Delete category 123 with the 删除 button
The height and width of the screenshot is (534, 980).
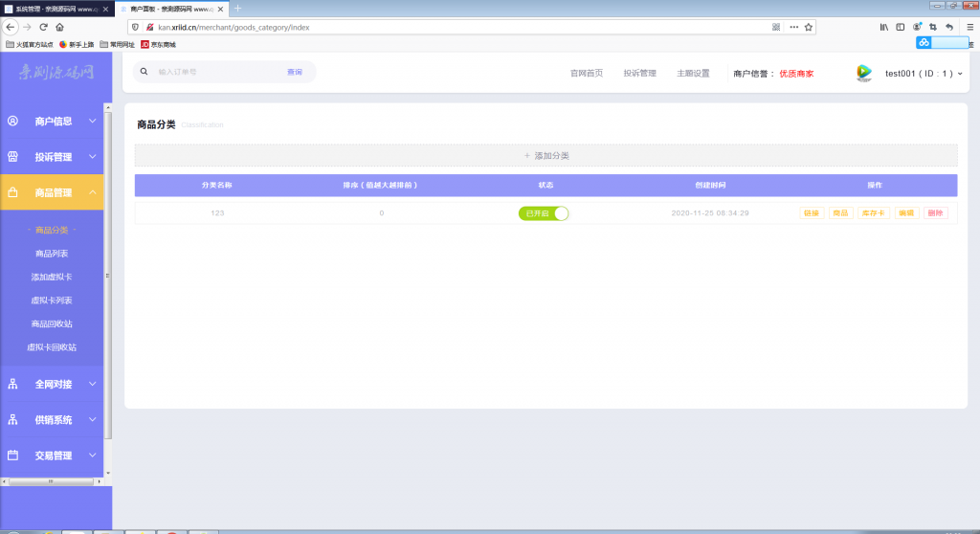point(935,213)
